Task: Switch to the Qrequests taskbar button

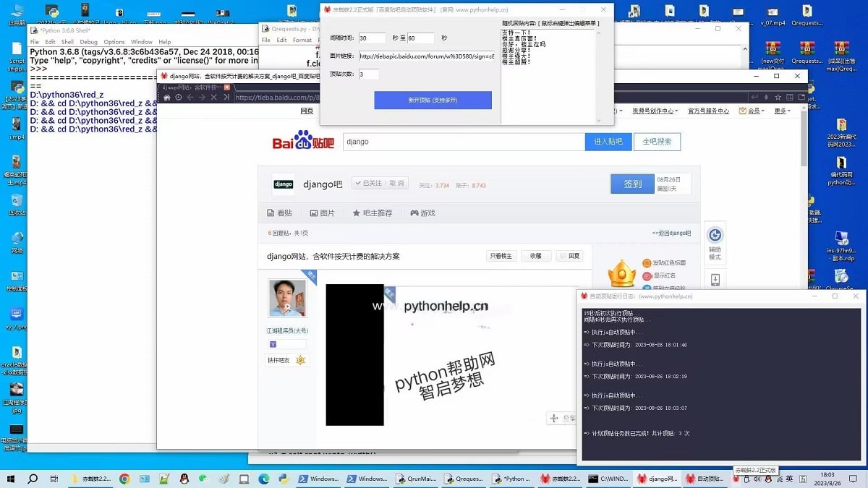Action: coord(464,479)
